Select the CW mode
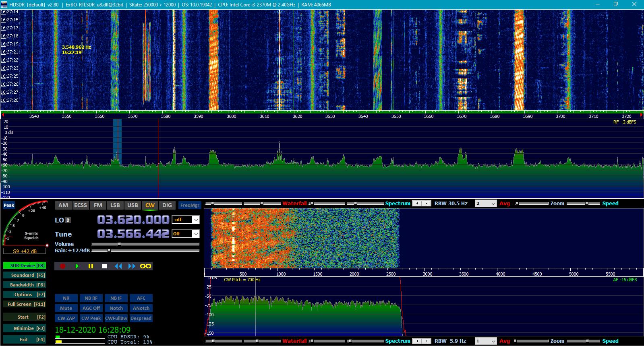This screenshot has height=346, width=644. 150,205
